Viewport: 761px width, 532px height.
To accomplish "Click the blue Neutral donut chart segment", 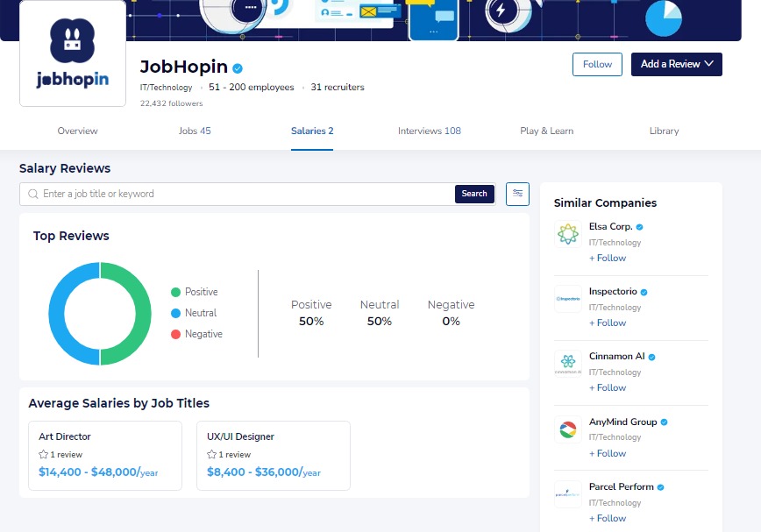I will tap(56, 313).
